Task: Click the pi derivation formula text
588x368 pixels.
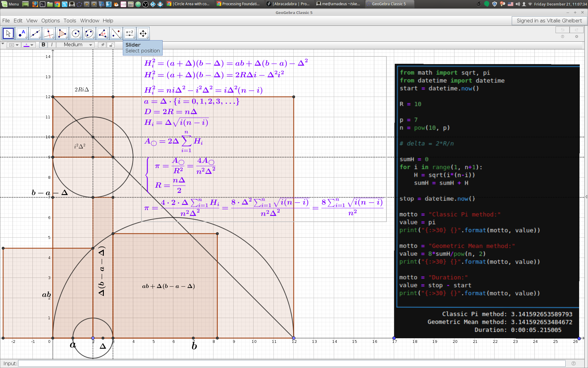Action: coord(264,139)
